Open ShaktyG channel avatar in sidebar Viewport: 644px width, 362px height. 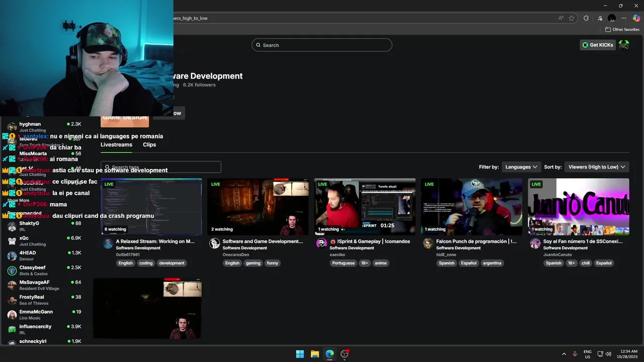pyautogui.click(x=12, y=226)
